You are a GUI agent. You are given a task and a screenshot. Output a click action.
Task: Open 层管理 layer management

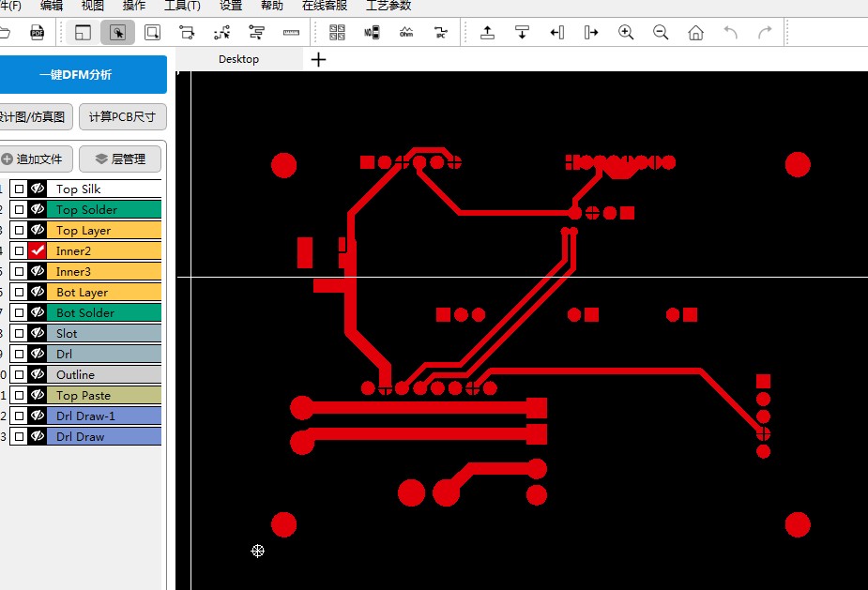click(120, 159)
